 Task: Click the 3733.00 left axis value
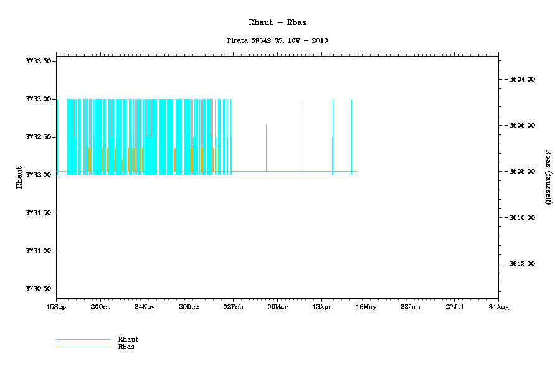[x=37, y=99]
